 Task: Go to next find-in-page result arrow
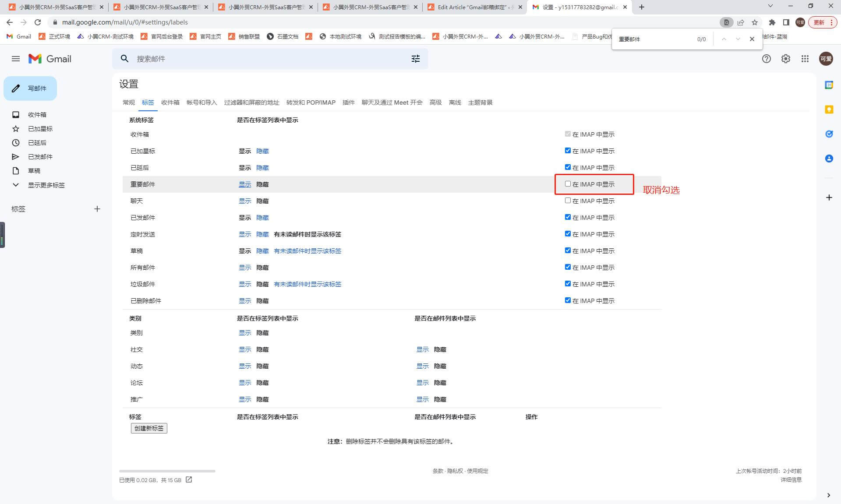pos(738,39)
